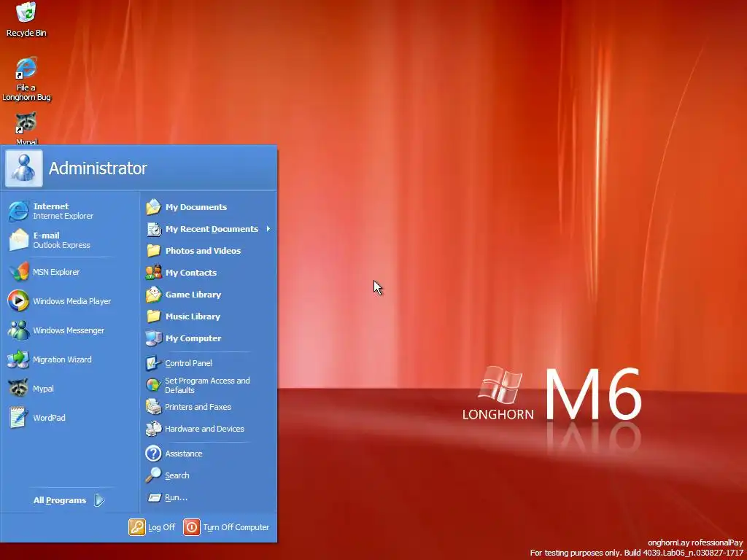The height and width of the screenshot is (560, 747).
Task: Click the Administrator user name
Action: [98, 168]
